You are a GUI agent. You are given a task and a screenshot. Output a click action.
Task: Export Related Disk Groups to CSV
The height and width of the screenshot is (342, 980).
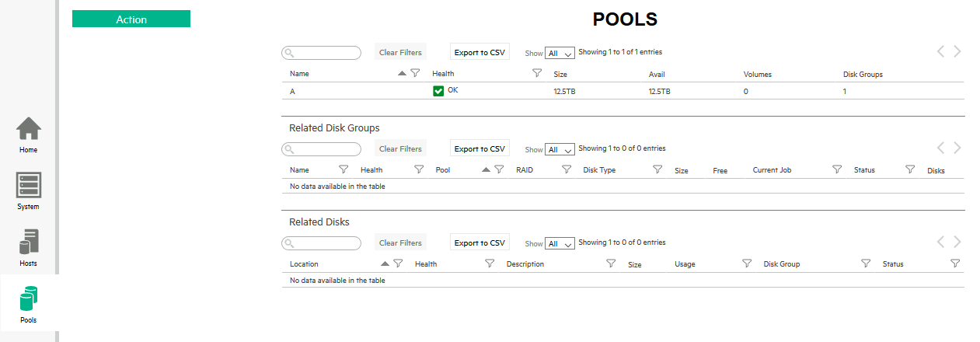480,148
